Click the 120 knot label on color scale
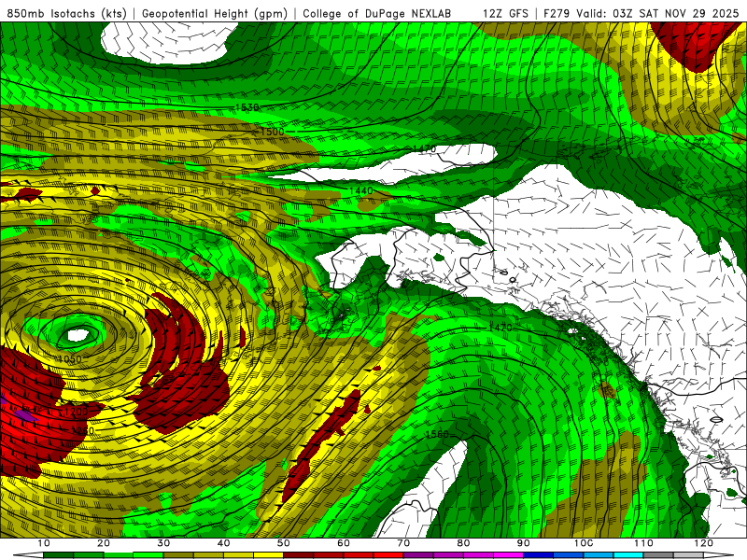747x560 pixels. 704,543
